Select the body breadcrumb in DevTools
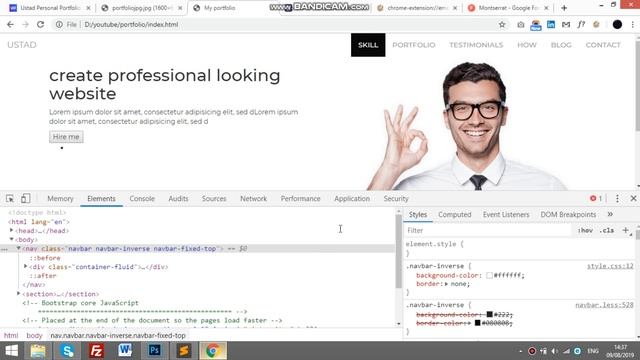This screenshot has height=360, width=640. (34, 336)
